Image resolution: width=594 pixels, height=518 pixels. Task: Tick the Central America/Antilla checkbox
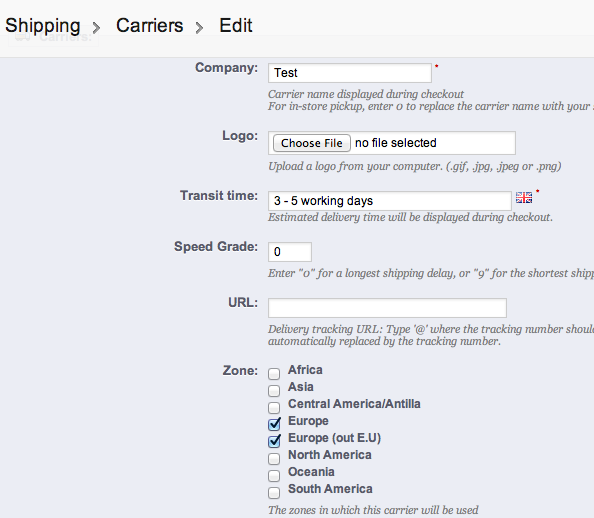click(274, 408)
